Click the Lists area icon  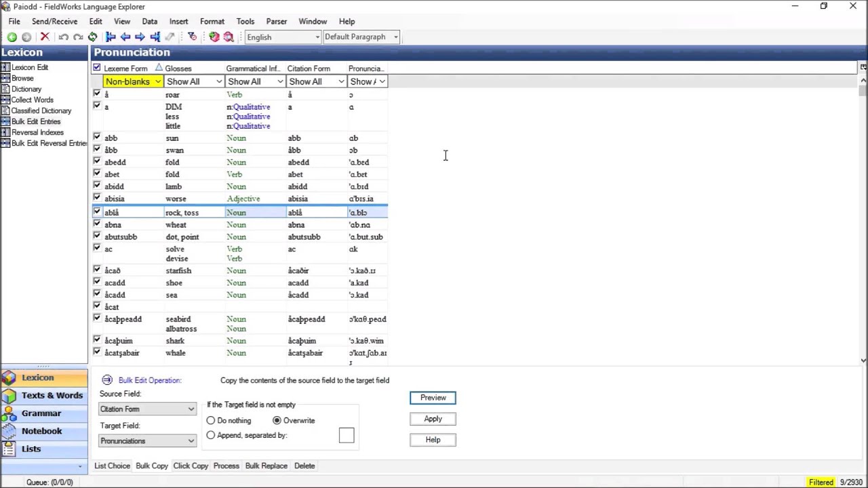(9, 449)
